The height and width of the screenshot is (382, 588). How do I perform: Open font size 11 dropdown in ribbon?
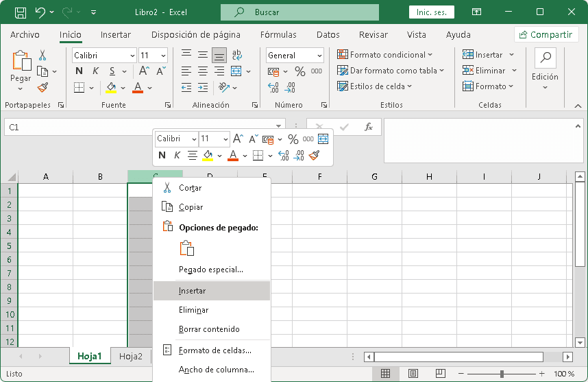click(x=164, y=56)
